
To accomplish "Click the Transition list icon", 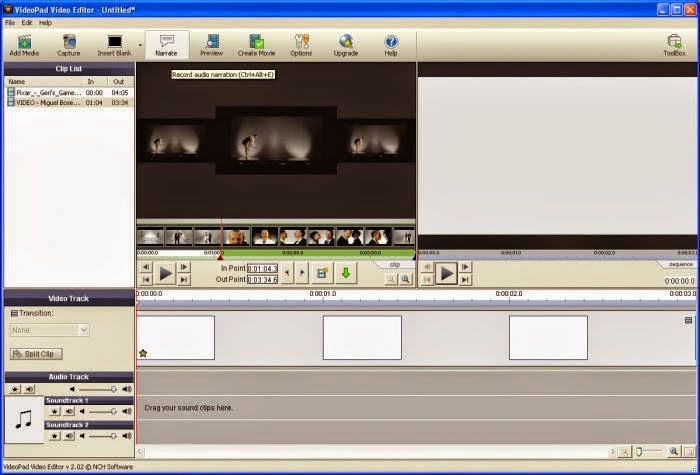I will [x=14, y=313].
